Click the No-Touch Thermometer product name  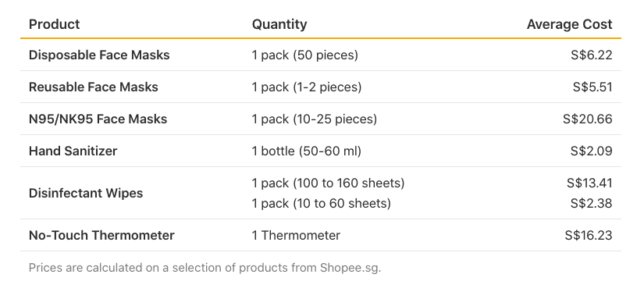pyautogui.click(x=101, y=235)
